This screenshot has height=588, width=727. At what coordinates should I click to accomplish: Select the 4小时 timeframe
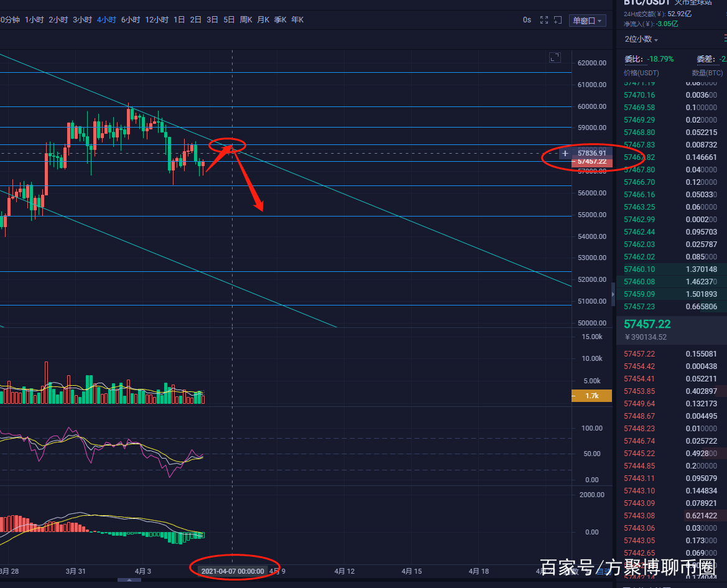point(106,19)
